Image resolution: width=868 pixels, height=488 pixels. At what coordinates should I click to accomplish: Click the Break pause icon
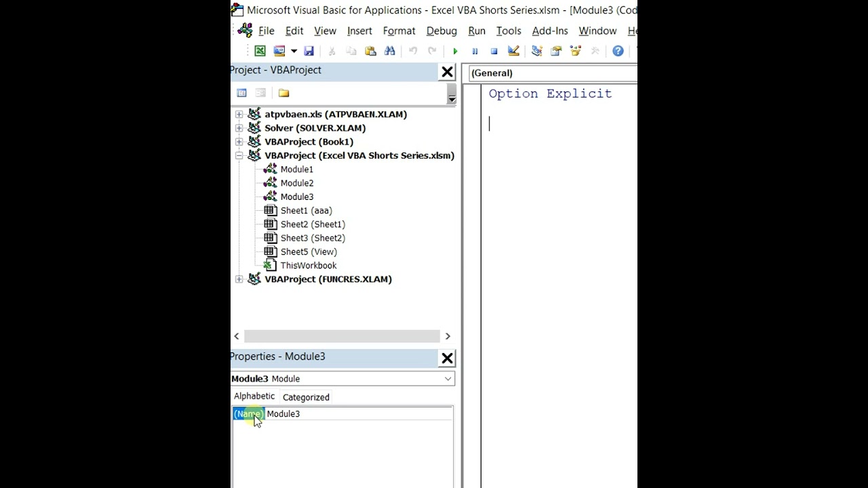click(475, 51)
